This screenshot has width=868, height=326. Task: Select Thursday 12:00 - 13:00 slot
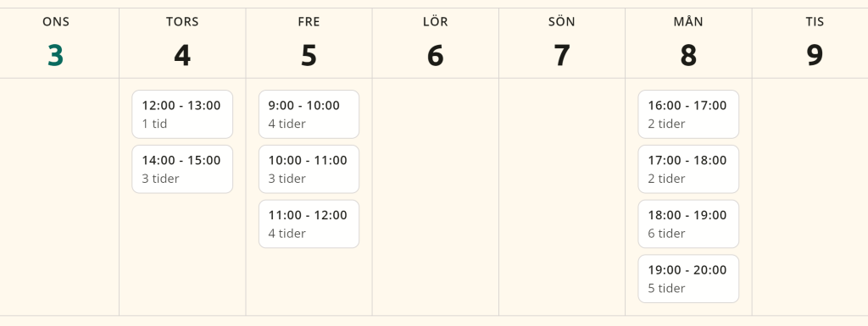[x=182, y=114]
